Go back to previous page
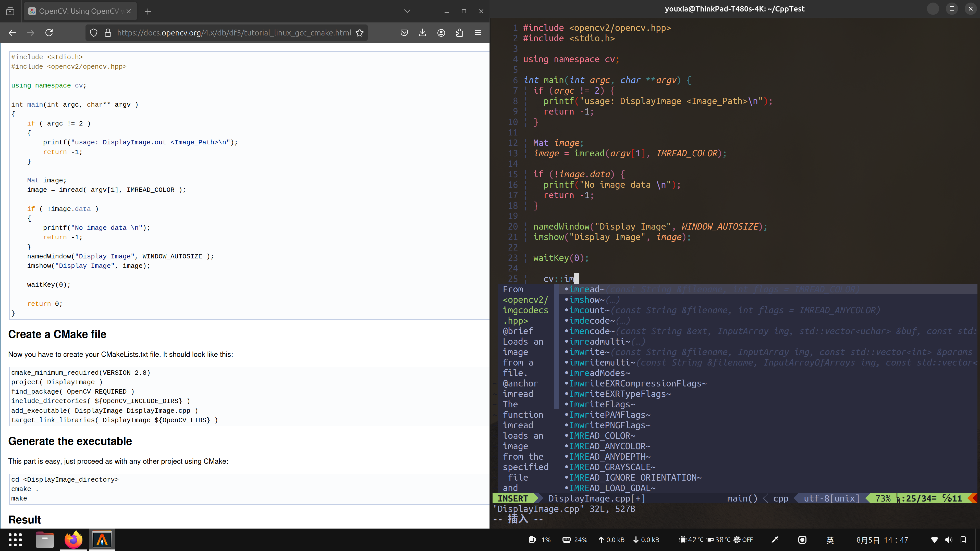Viewport: 980px width, 551px height. tap(12, 33)
